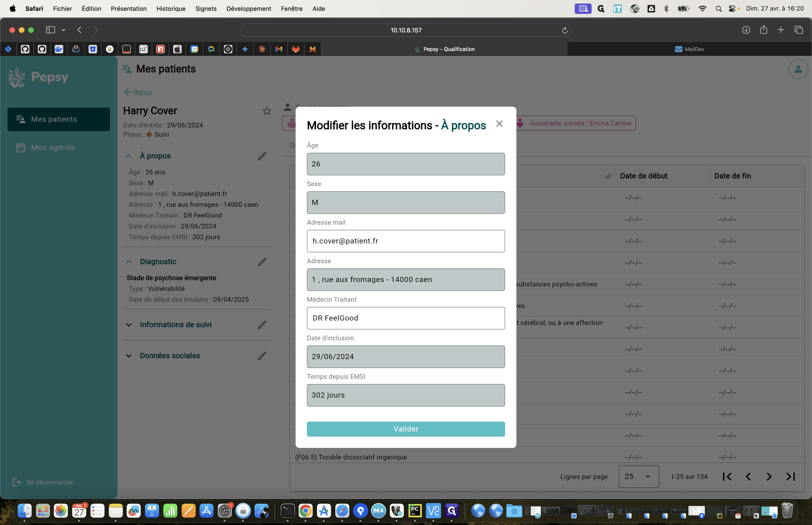Click the Pepsy logo
Image resolution: width=812 pixels, height=525 pixels.
coord(38,77)
